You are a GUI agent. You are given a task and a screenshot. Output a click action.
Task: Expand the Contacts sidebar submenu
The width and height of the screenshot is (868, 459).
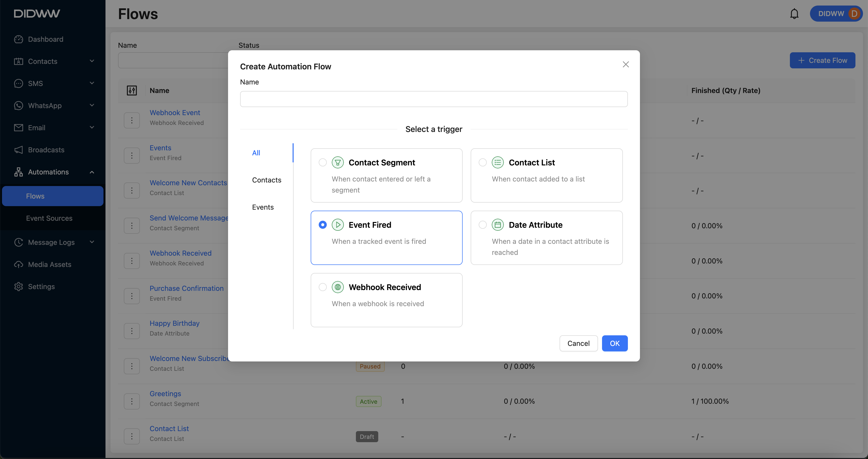92,61
